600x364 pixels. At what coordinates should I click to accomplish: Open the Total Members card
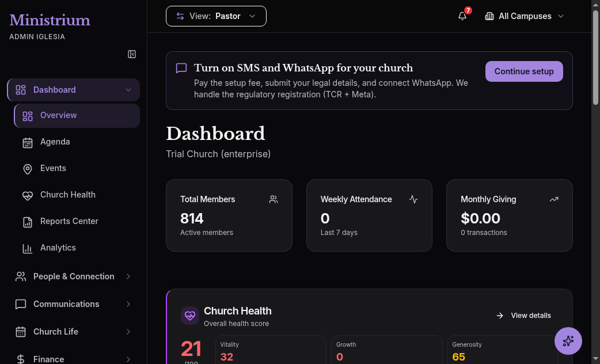point(229,215)
